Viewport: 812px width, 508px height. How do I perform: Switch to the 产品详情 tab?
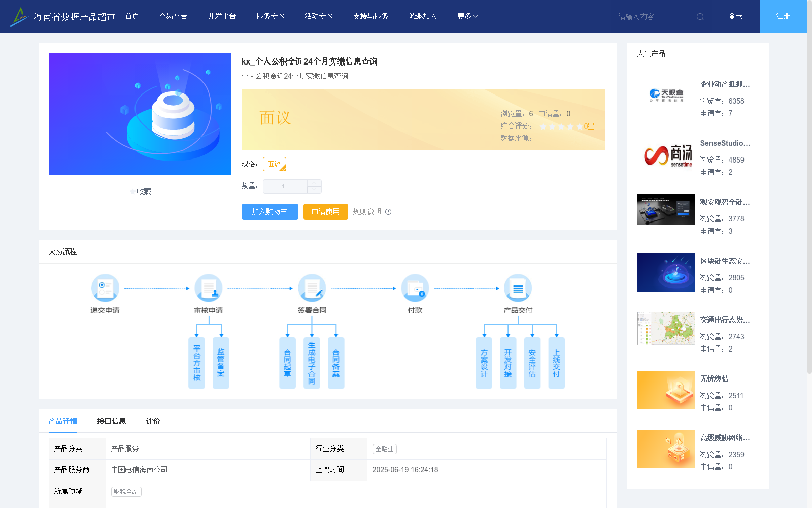63,421
